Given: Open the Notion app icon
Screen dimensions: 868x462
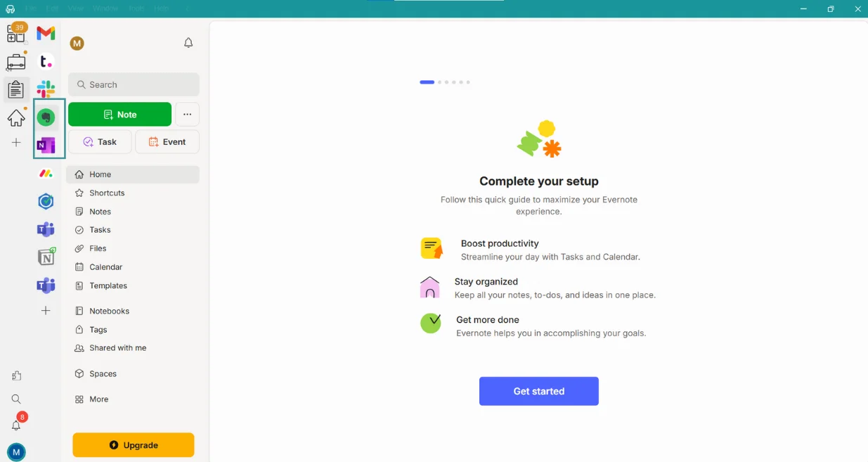Looking at the screenshot, I should (x=46, y=257).
